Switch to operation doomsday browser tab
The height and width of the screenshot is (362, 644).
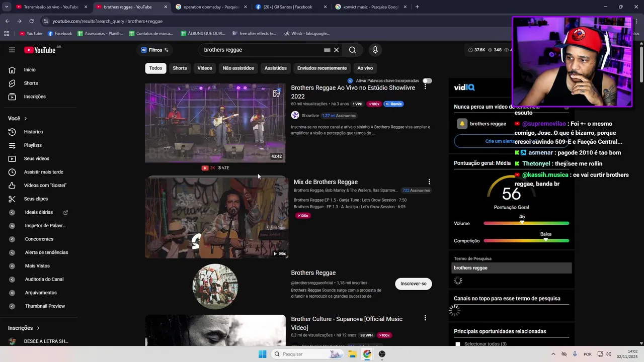click(x=211, y=7)
